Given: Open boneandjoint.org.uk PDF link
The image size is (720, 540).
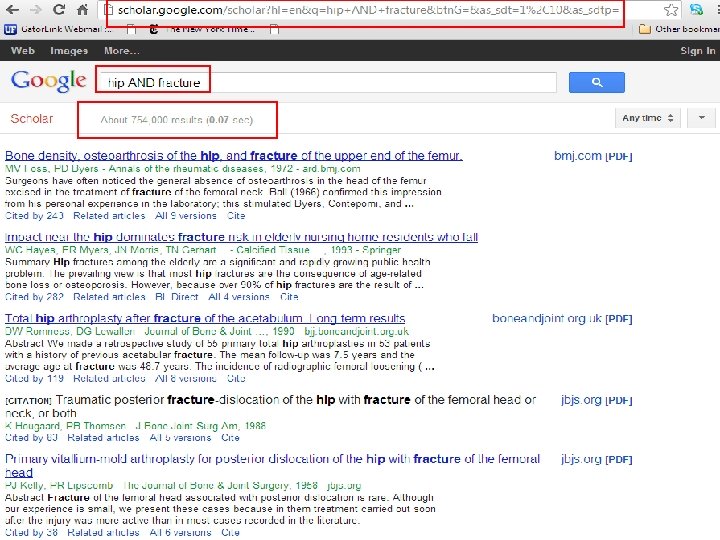Looking at the screenshot, I should (562, 318).
